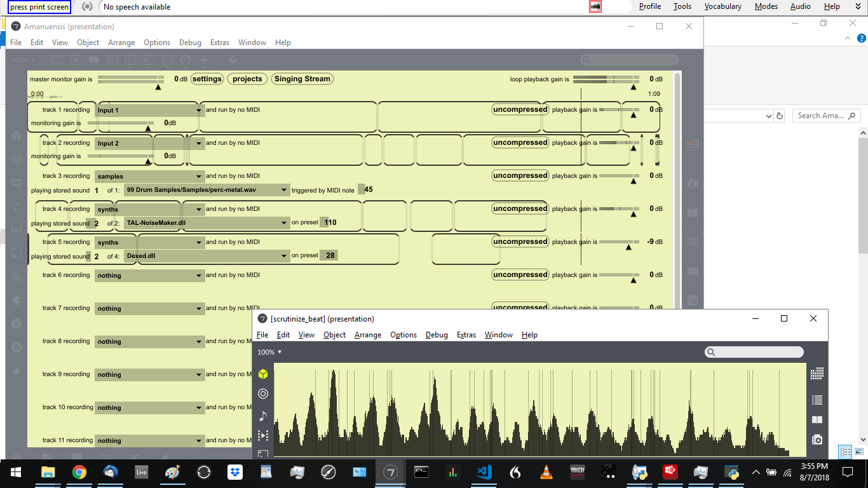Select the music note icon in the left toolbar
The image size is (868, 488).
pyautogui.click(x=264, y=414)
